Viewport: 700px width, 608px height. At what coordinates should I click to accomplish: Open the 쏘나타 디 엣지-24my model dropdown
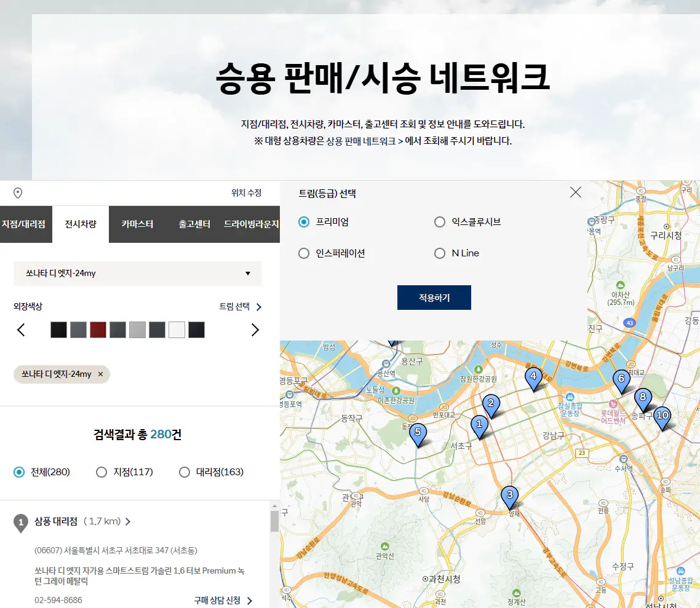click(138, 274)
